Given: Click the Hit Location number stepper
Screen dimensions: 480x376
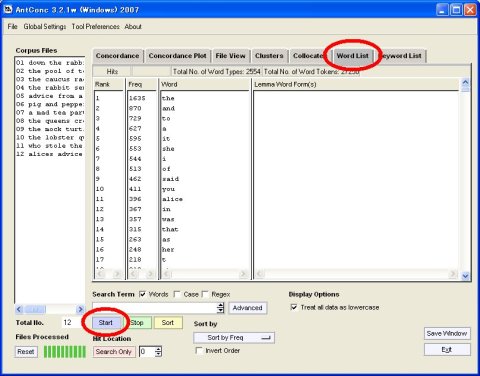Looking at the screenshot, I should [158, 352].
